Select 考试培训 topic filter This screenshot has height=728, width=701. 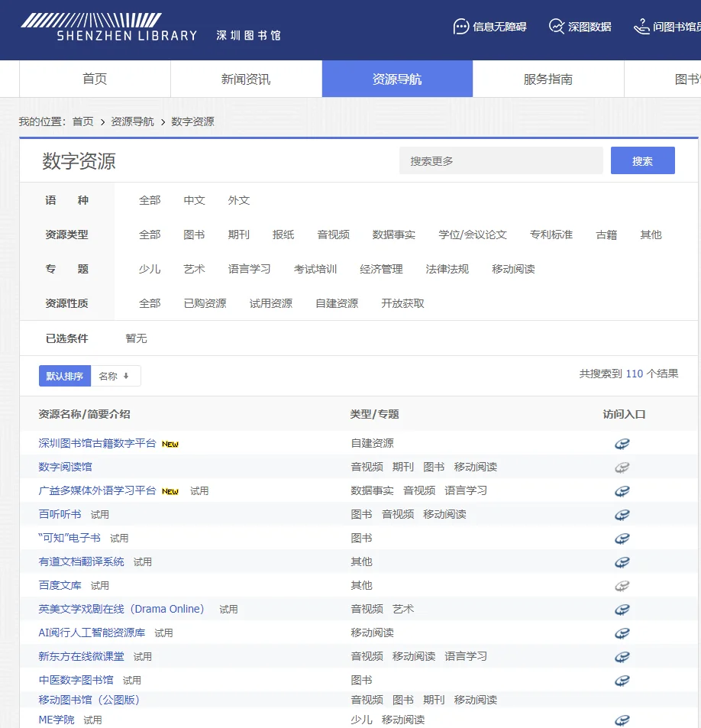pos(315,269)
